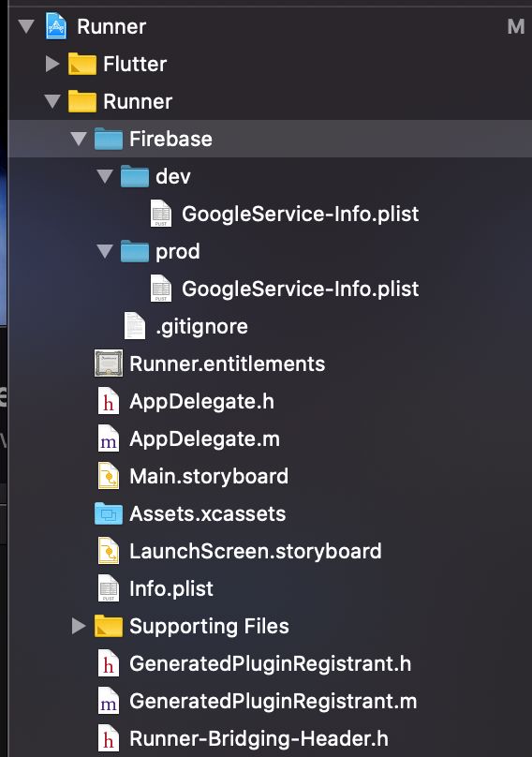532x757 pixels.
Task: Open AppDelegate.m file name
Action: click(x=205, y=439)
